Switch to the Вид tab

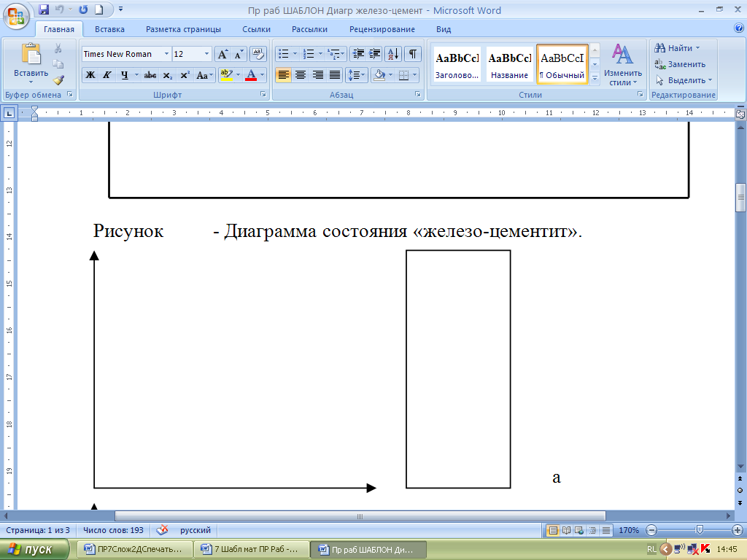[x=444, y=29]
